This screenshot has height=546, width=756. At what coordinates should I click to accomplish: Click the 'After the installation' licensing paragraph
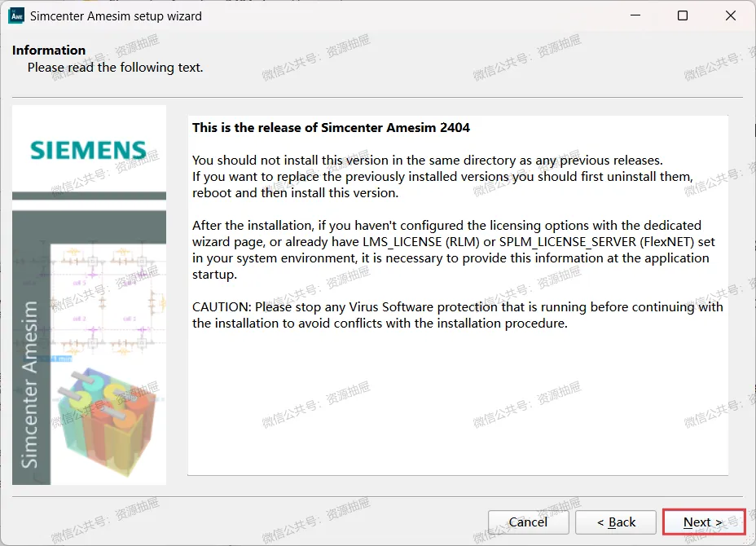[x=453, y=250]
